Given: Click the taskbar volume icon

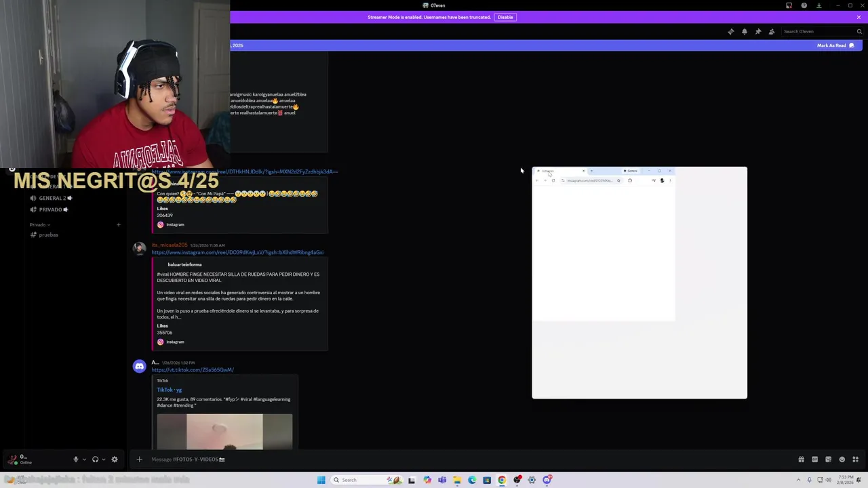Looking at the screenshot, I should click(828, 480).
